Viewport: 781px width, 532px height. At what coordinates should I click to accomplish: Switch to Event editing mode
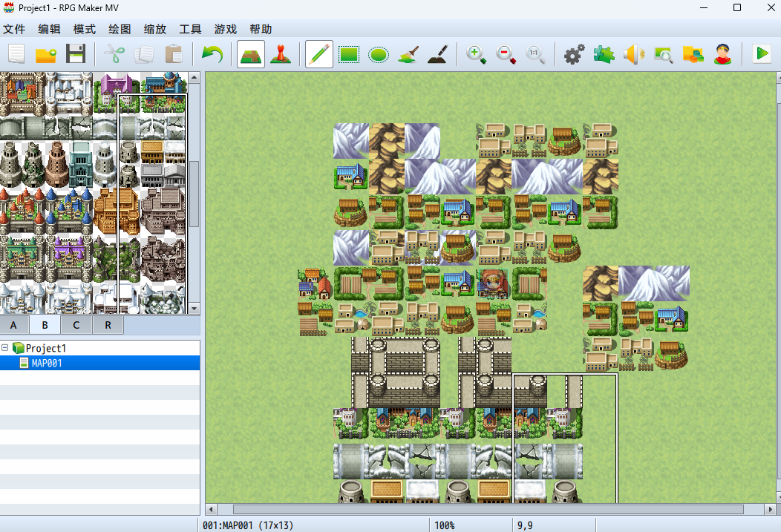[281, 55]
